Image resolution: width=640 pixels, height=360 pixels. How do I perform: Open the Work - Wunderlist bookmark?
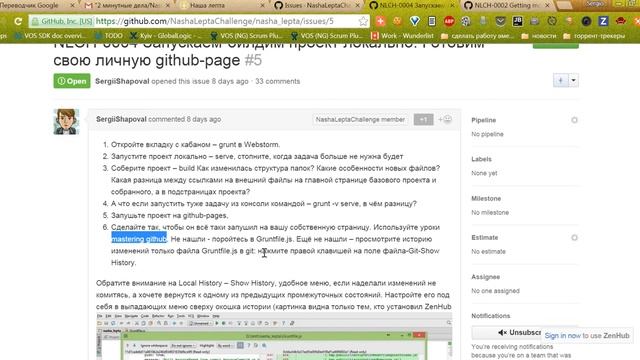(402, 36)
